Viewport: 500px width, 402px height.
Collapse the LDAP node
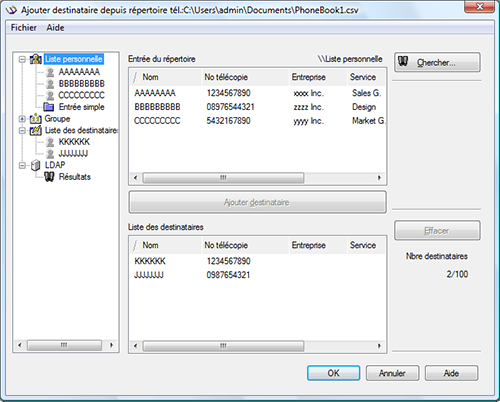coord(22,165)
